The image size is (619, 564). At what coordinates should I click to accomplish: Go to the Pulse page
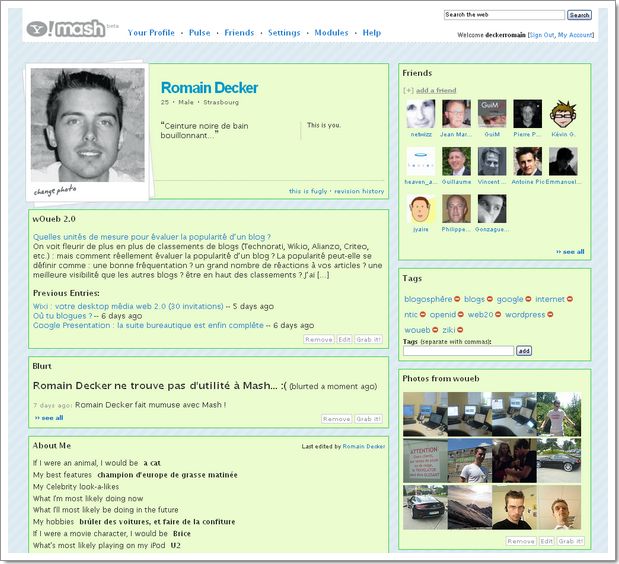click(x=200, y=33)
